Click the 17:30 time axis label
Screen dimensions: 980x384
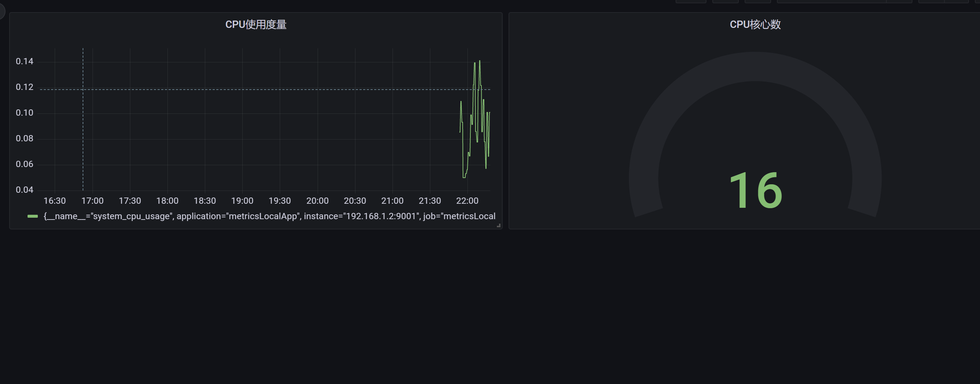pos(130,201)
